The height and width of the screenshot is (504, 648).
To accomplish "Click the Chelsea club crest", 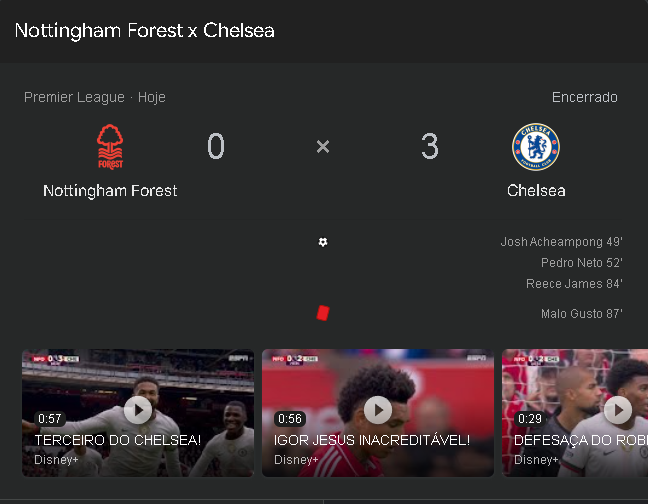I will coord(536,147).
